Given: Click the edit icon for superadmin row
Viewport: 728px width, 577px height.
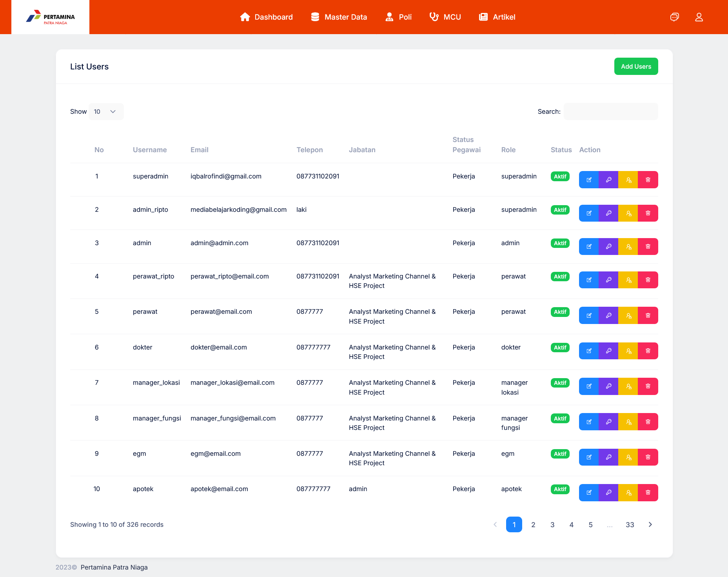Looking at the screenshot, I should 589,180.
